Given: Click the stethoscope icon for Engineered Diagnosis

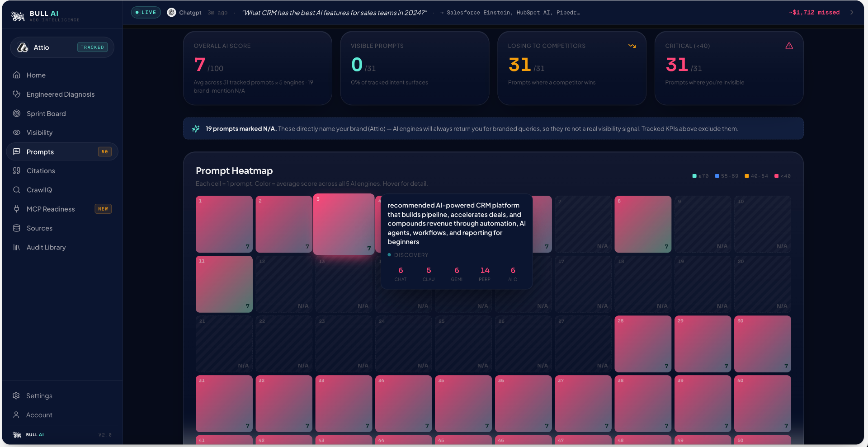Looking at the screenshot, I should pos(17,94).
